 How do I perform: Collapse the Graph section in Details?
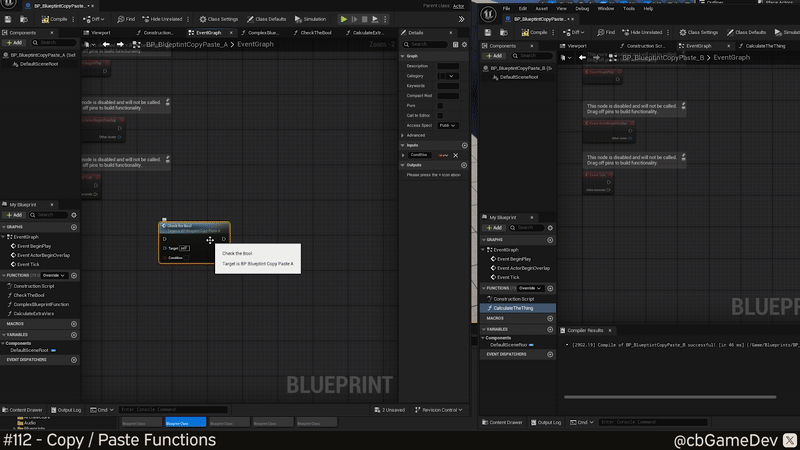pos(403,56)
